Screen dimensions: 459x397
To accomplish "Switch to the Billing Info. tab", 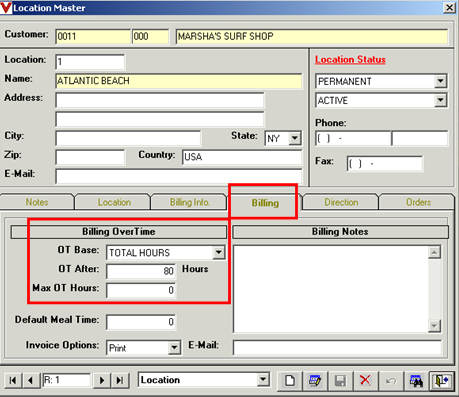I will pos(190,202).
